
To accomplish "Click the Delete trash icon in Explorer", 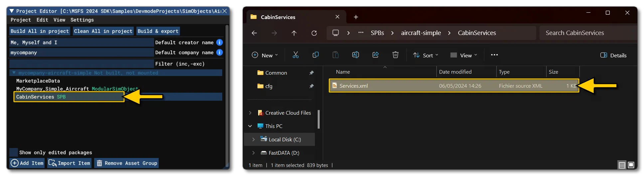I will [395, 55].
